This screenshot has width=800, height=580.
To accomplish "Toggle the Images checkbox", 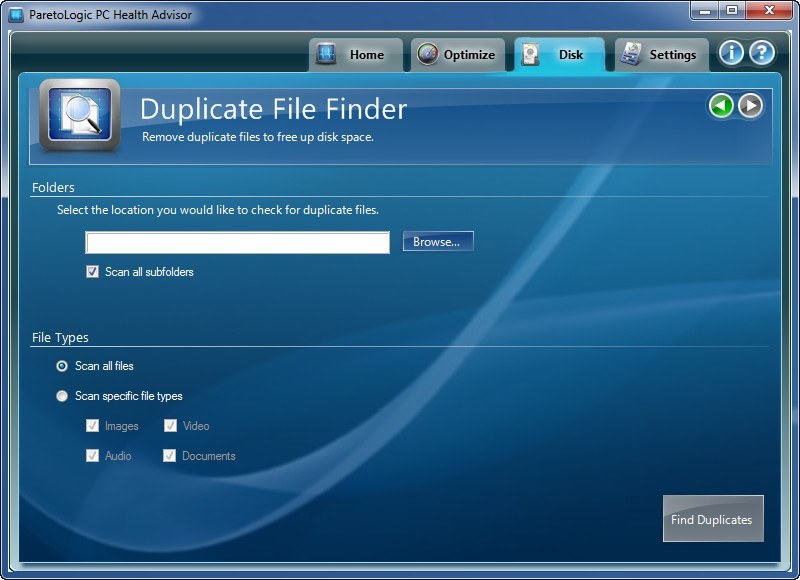I will [91, 425].
